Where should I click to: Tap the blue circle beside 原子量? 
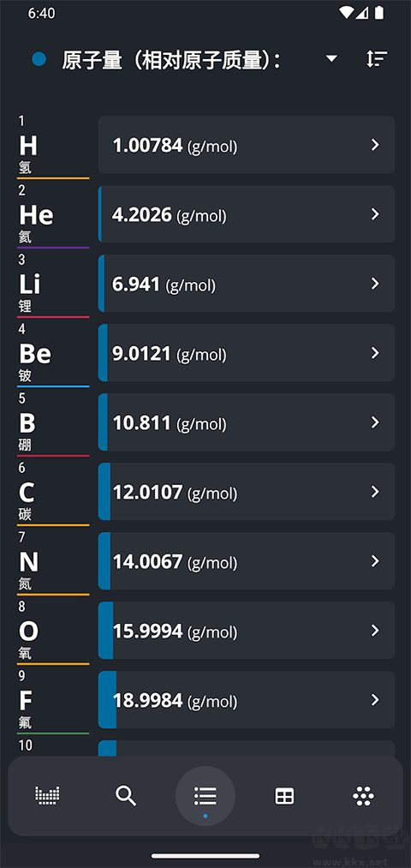point(39,59)
